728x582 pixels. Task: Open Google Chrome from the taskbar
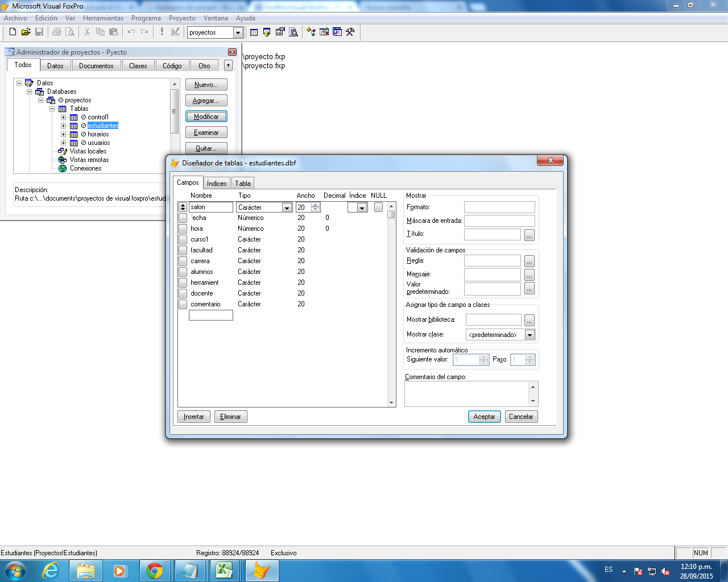point(155,570)
